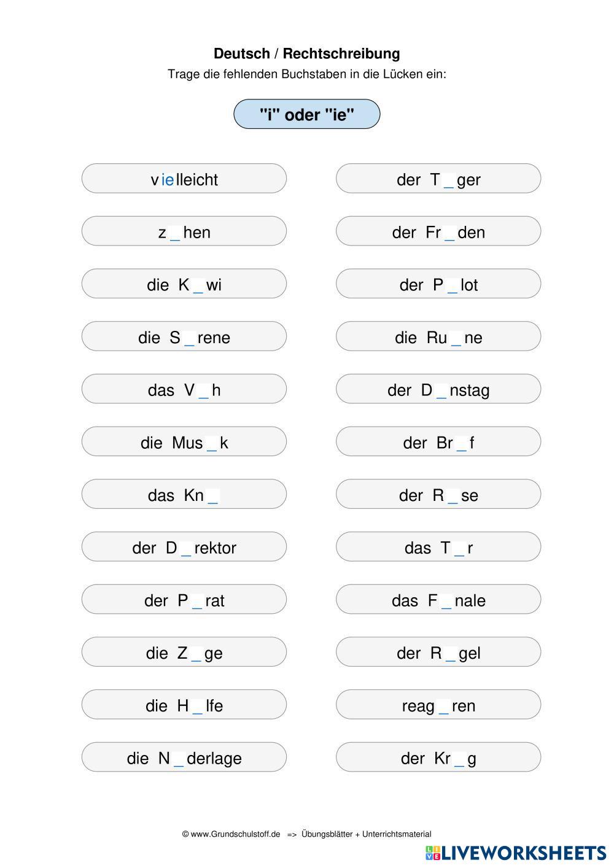Click the gap in 'die K_wi'
This screenshot has width=614, height=868.
coord(198,285)
